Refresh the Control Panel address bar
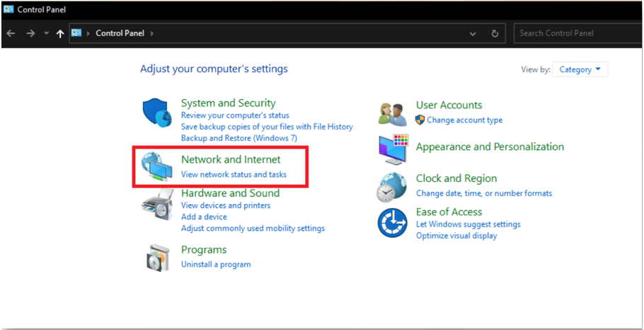Screen dimensions: 644x330 point(495,33)
